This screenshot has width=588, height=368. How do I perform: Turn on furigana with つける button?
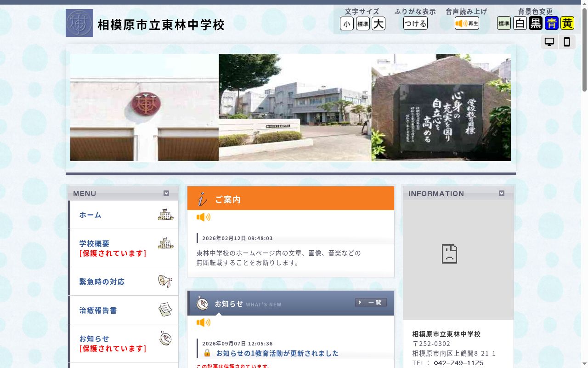tap(415, 23)
